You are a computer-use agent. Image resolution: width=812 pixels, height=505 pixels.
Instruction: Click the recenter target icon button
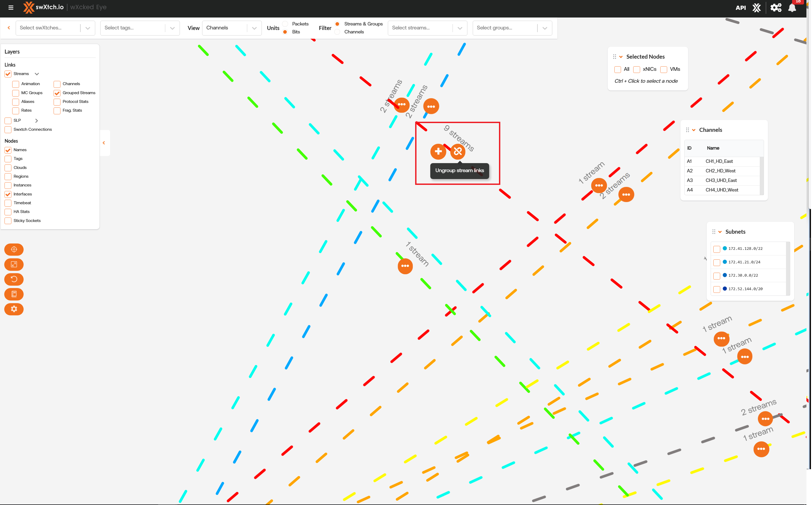click(x=14, y=250)
